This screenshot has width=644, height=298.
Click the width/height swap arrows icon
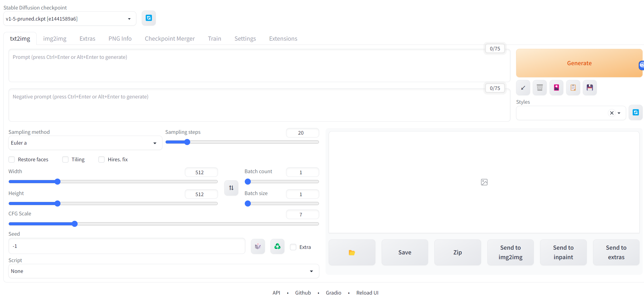(231, 188)
